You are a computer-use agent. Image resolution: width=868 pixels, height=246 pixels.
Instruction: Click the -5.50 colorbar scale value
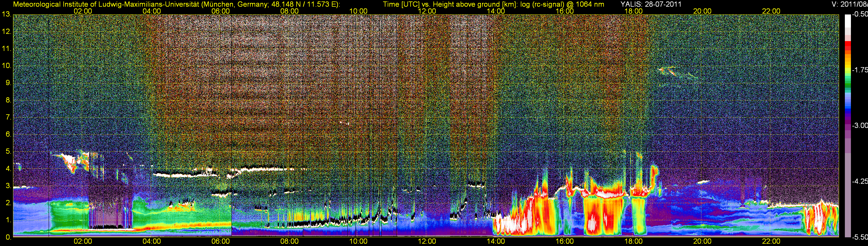tap(859, 237)
